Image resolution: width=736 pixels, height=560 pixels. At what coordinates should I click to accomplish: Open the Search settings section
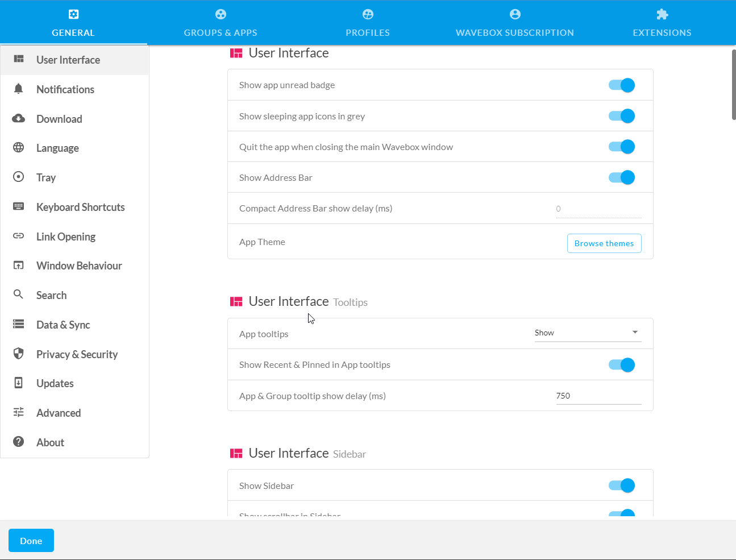click(74, 295)
